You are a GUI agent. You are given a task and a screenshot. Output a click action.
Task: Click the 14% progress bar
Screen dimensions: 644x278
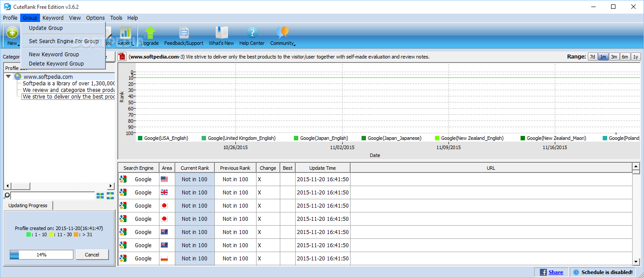click(x=41, y=255)
